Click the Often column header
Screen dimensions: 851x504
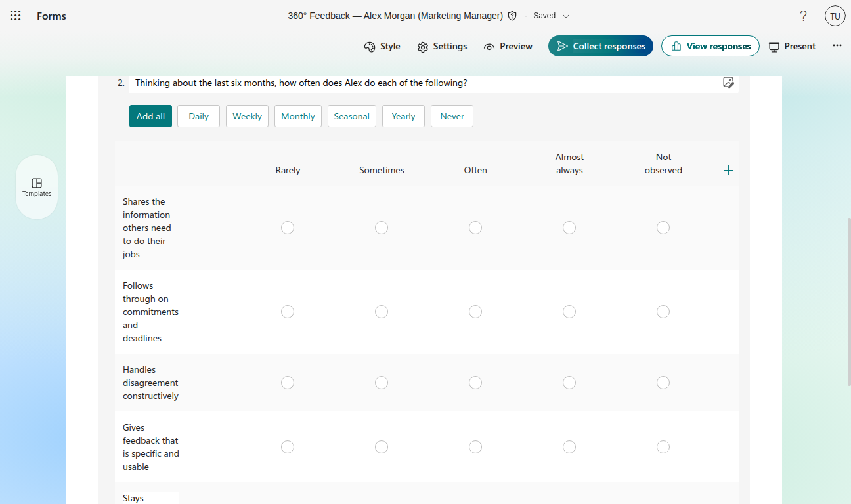[475, 171]
